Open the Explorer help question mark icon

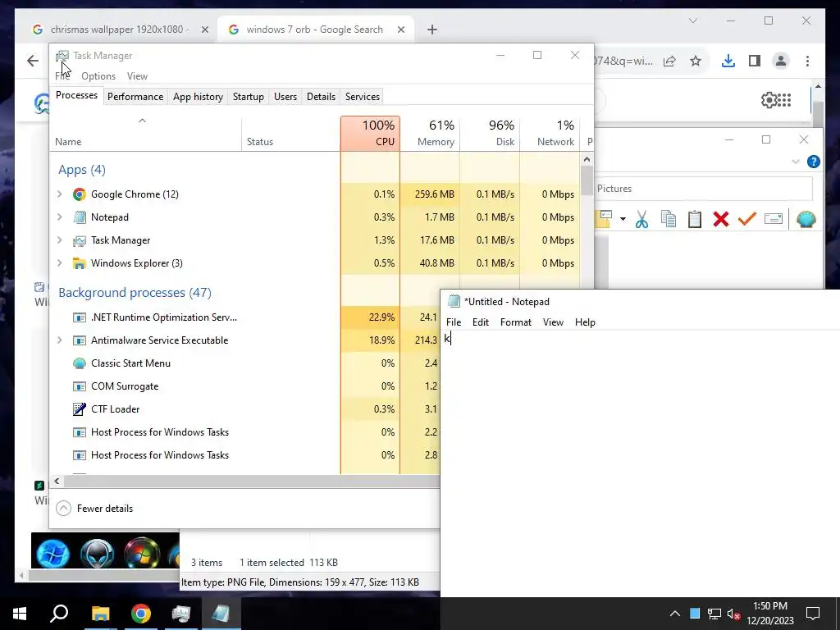813,162
